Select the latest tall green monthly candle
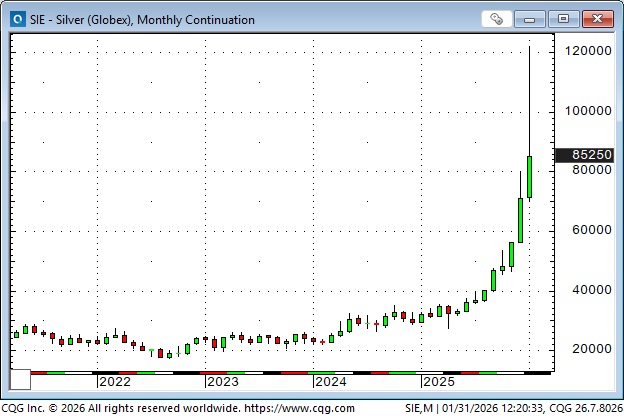 [x=530, y=176]
